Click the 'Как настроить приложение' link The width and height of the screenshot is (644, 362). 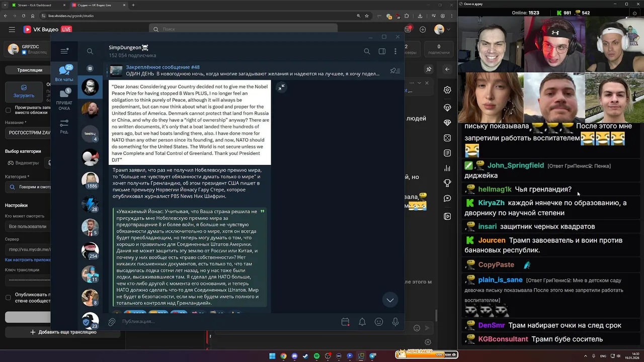point(28,260)
